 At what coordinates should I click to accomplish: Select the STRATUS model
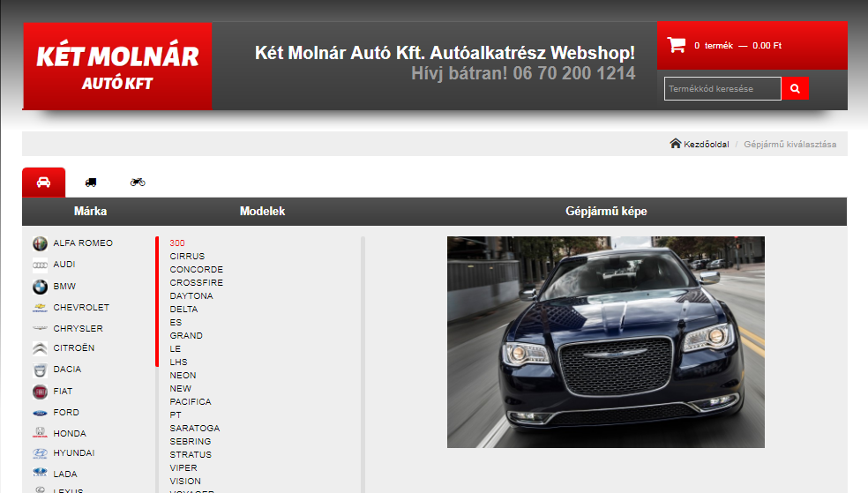[191, 455]
